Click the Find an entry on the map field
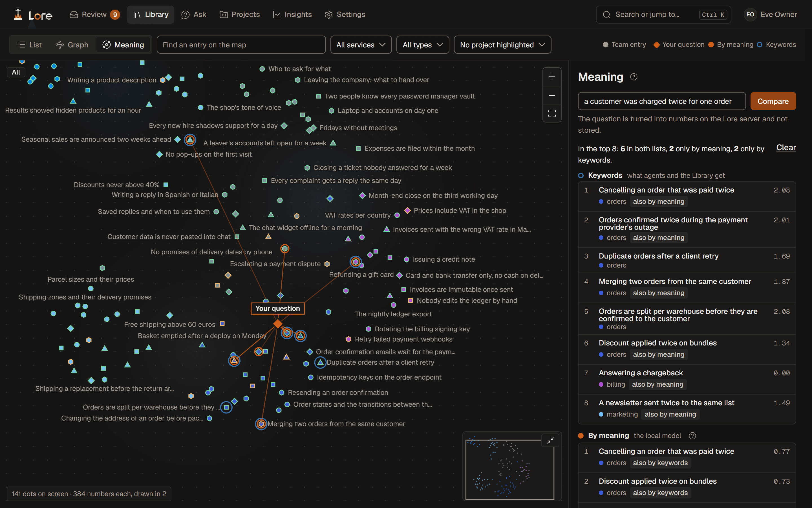 241,45
